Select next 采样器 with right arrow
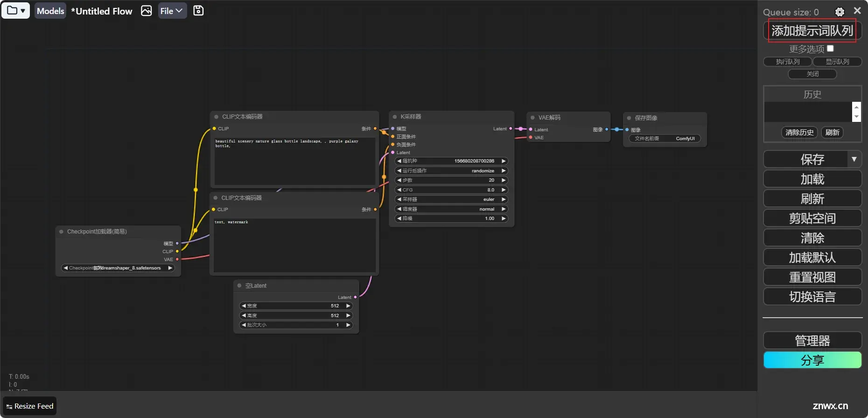Image resolution: width=868 pixels, height=418 pixels. 504,199
